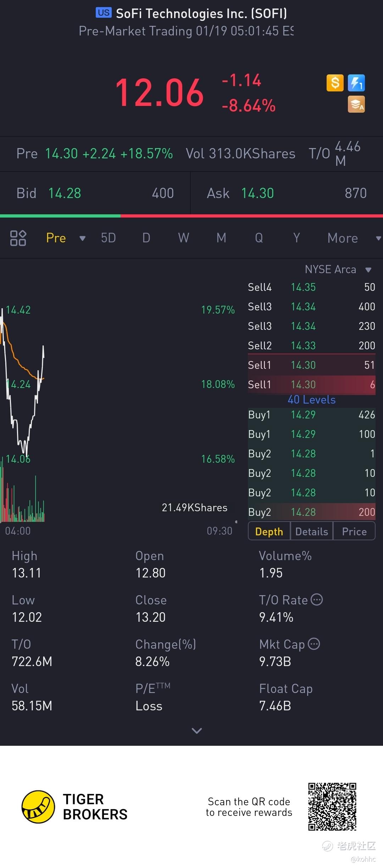This screenshot has width=383, height=868.
Task: Tap the Vol value 58.15M
Action: pos(32,706)
